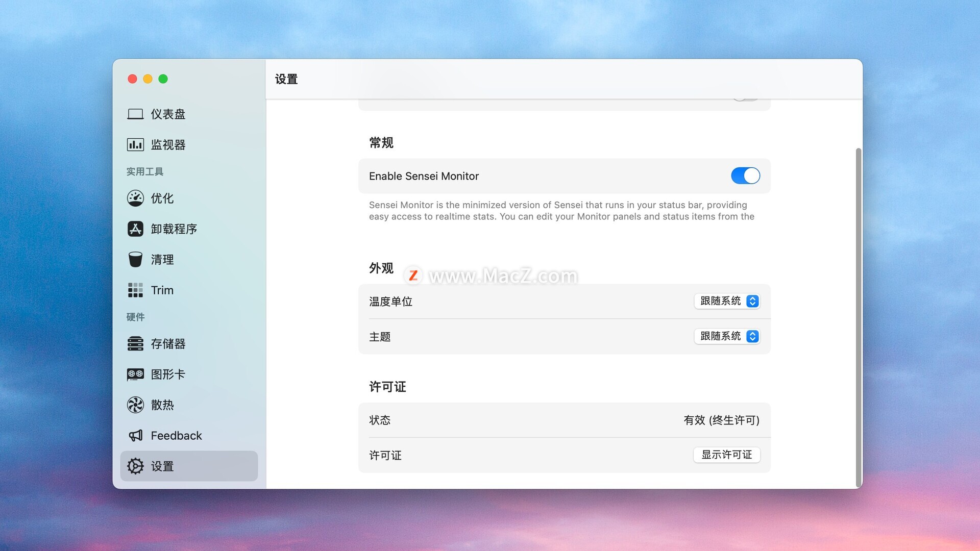980x551 pixels.
Task: Click the 存储器 storage disk icon
Action: click(x=135, y=344)
